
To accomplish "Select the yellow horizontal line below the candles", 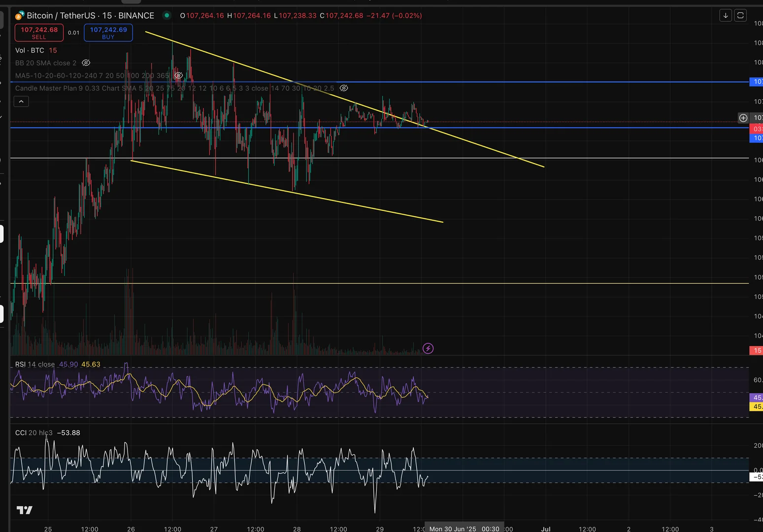I will [379, 283].
